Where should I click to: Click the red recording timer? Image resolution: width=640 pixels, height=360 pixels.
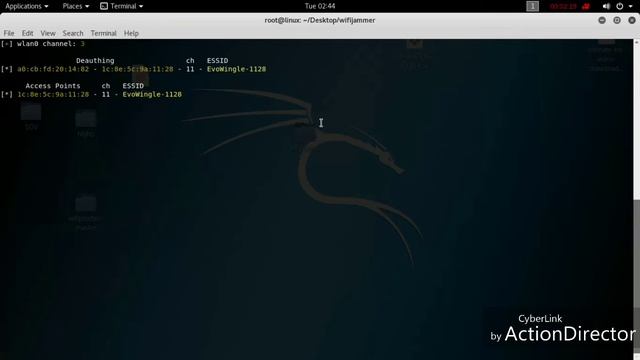[x=563, y=6]
